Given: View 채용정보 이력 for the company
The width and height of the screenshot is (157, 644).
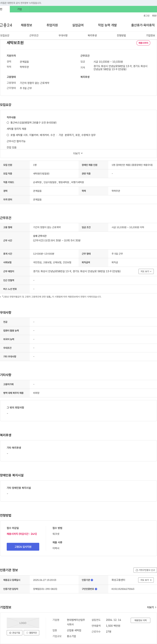Looking at the screenshot, I should click(140, 620).
